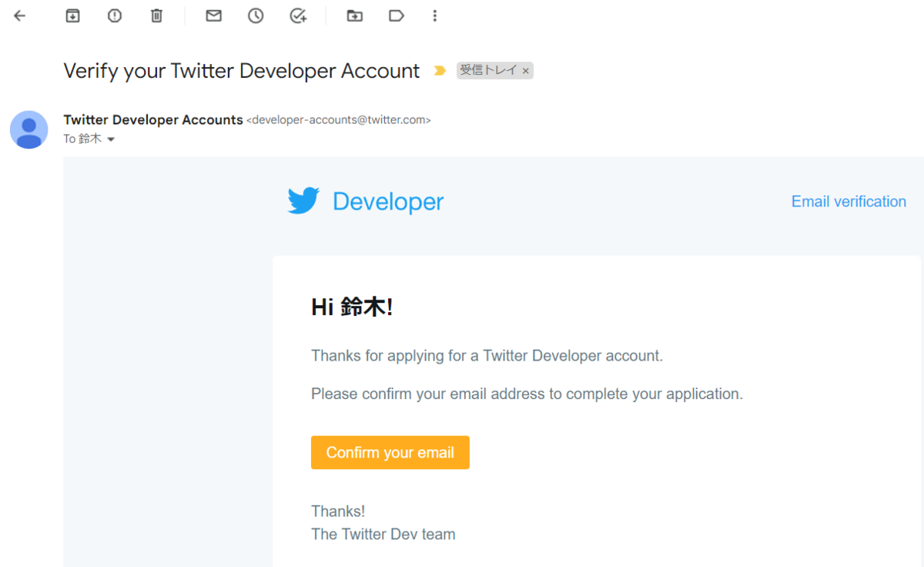Delete the email with the trash icon

click(x=156, y=15)
